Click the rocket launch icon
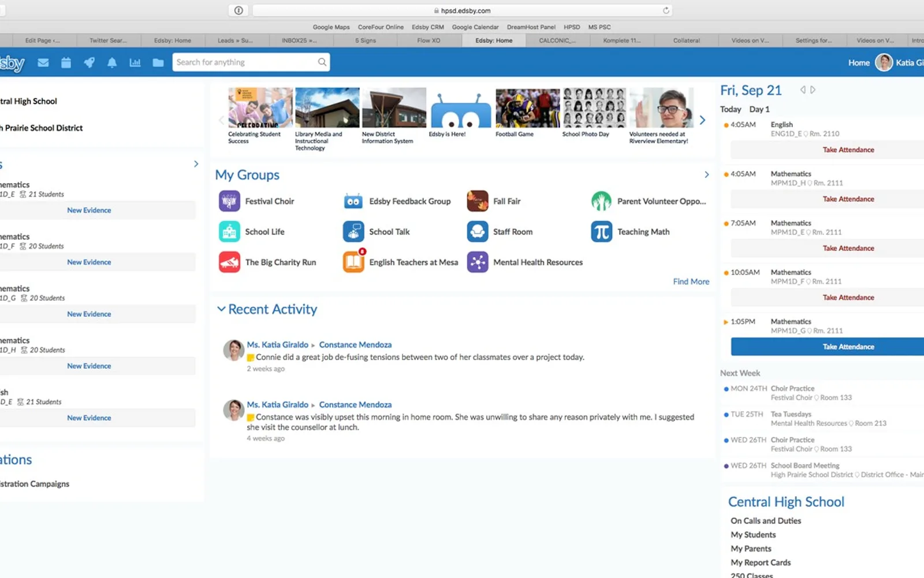The height and width of the screenshot is (578, 924). 89,62
